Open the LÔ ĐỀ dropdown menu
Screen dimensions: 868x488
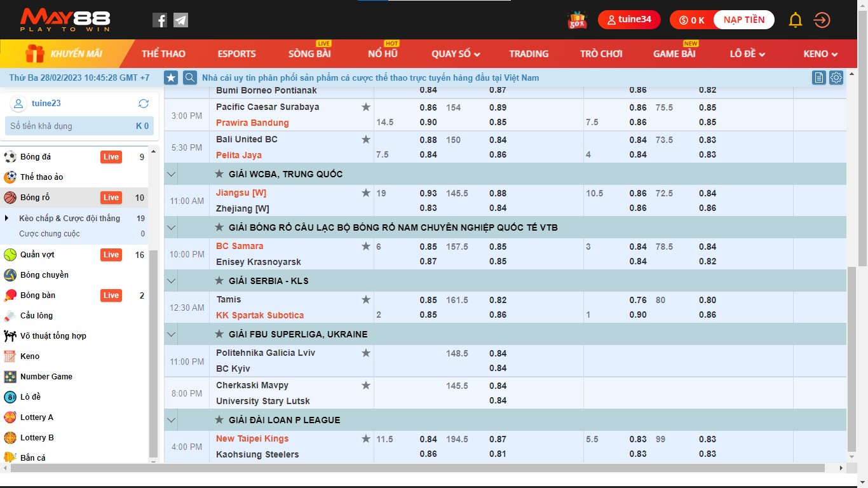pos(747,54)
